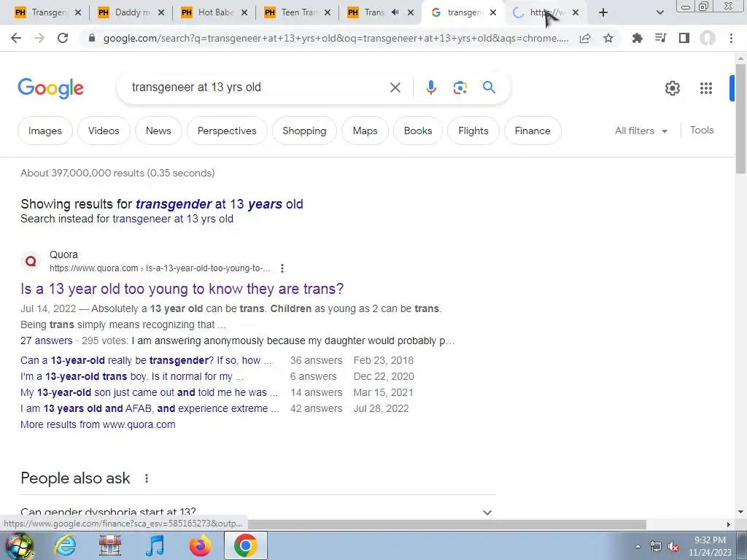747x560 pixels.
Task: Filter results by Images
Action: [x=45, y=131]
